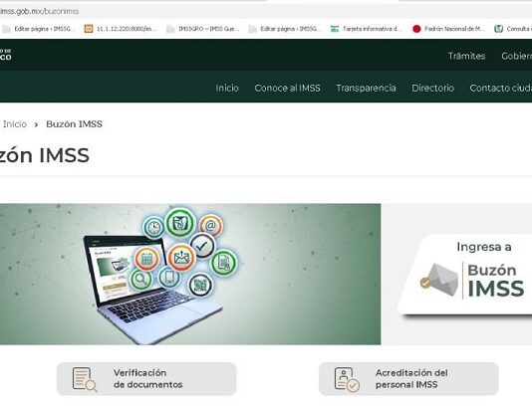Click the Buzón IMSS envelope icon
This screenshot has width=532, height=410.
point(439,280)
